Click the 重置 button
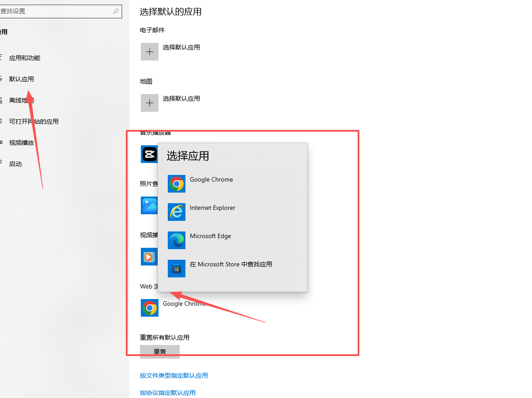The height and width of the screenshot is (398, 532). (160, 352)
